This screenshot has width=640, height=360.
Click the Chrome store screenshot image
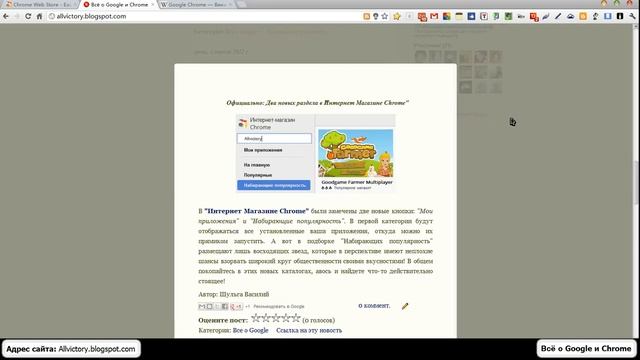click(316, 153)
